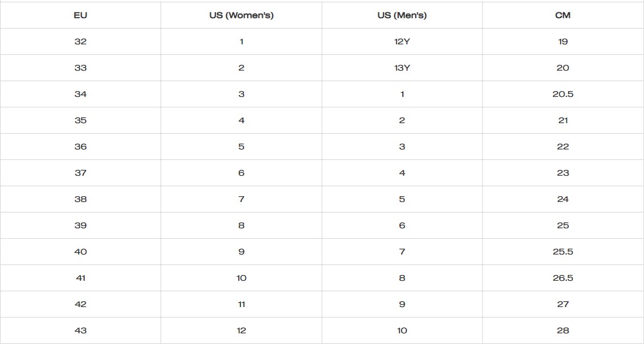The image size is (644, 345).
Task: Select the 12Y men's size cell
Action: (x=402, y=41)
